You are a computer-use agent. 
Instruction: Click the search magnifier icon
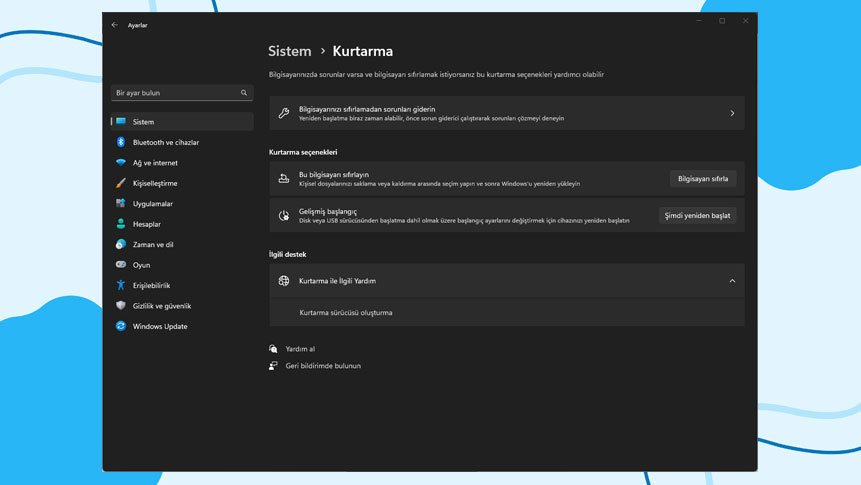click(244, 93)
